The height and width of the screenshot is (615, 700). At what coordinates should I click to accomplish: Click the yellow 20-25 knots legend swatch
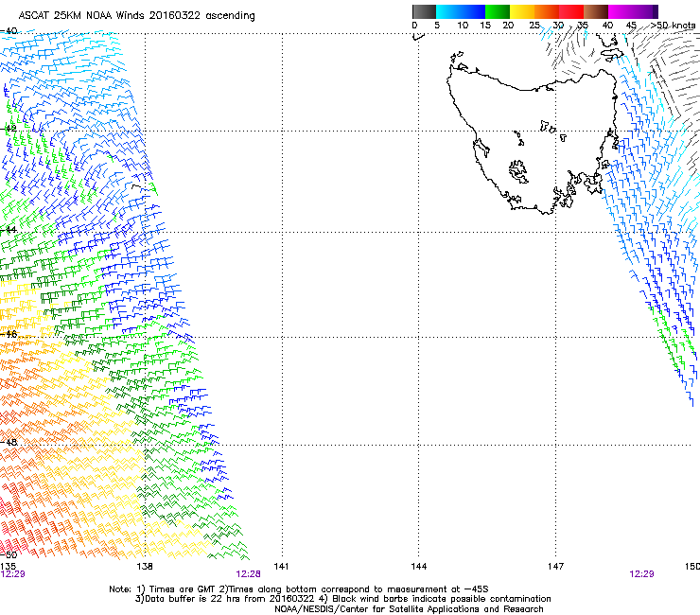point(522,11)
